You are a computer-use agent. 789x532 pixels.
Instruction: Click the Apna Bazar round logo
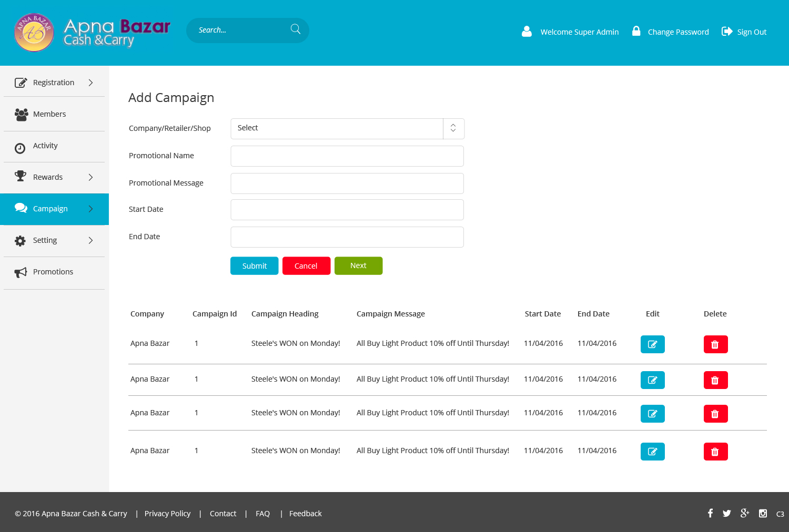tap(34, 33)
